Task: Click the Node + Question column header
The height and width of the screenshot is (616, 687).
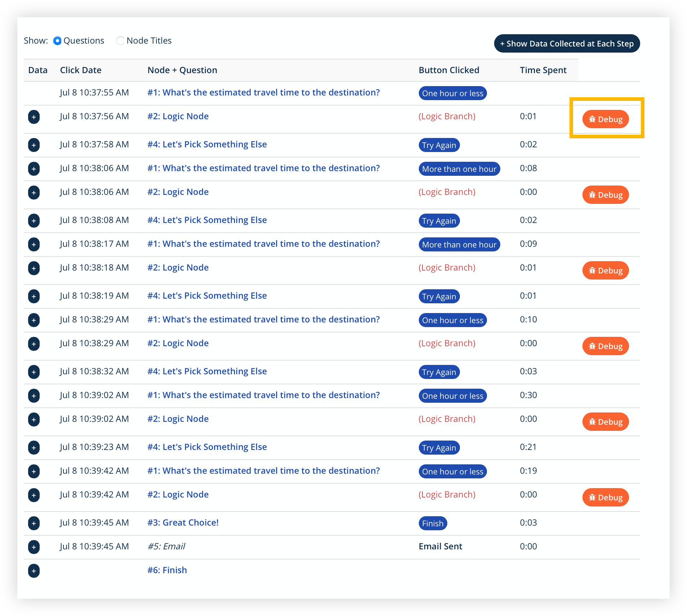Action: point(182,70)
